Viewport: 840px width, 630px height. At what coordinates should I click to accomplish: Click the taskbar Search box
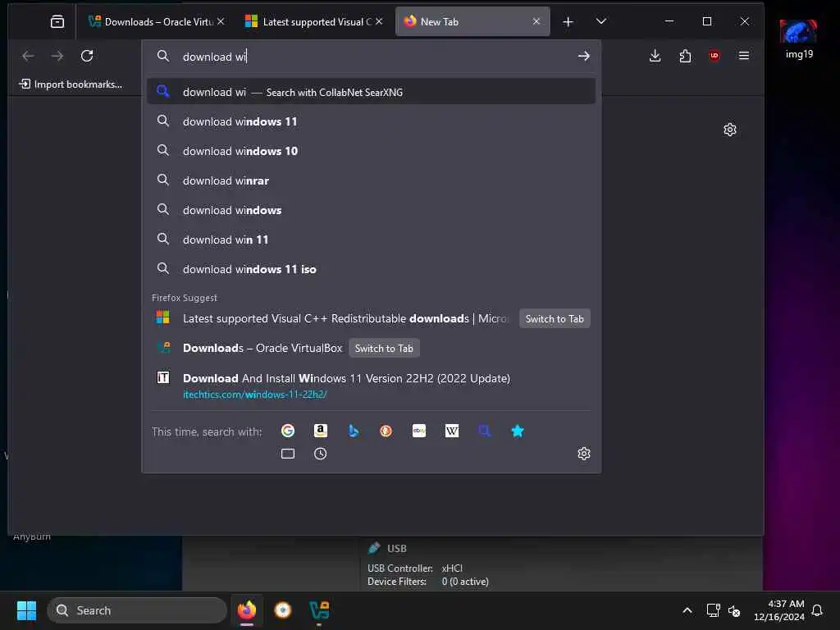[137, 610]
